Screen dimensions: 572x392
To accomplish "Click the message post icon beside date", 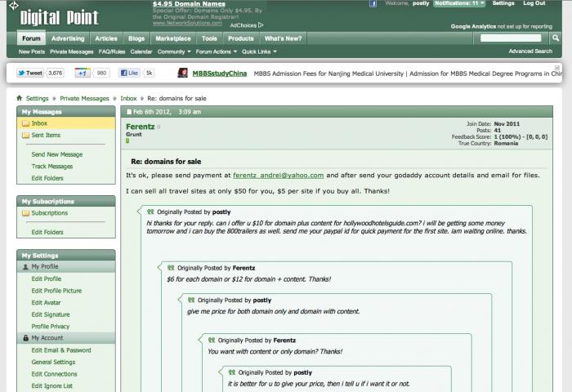I will click(129, 112).
